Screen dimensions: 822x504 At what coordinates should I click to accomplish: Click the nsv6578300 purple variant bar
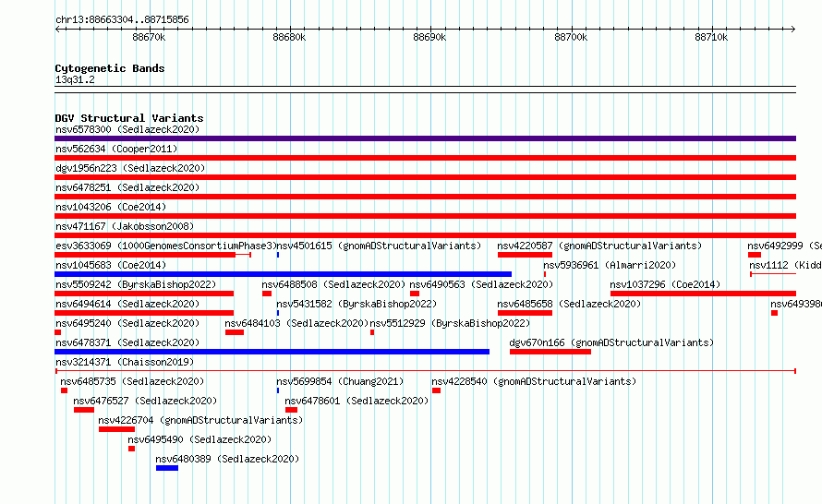[x=425, y=138]
